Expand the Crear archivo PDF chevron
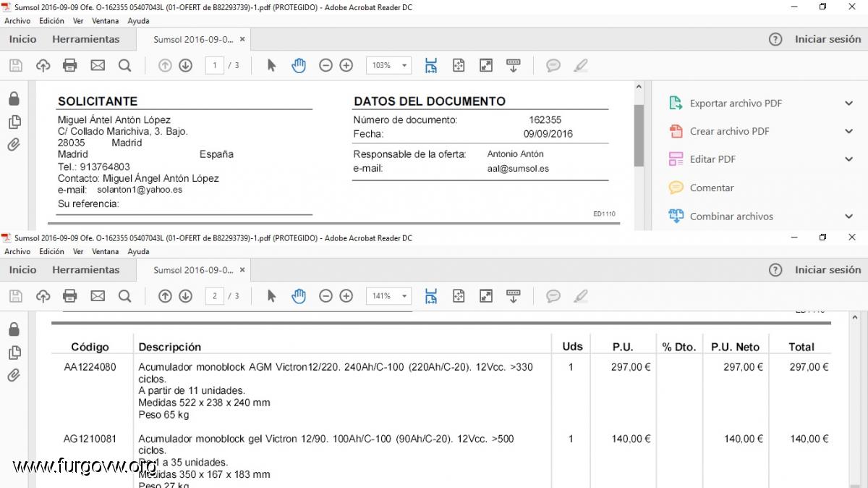868x488 pixels. [x=849, y=131]
